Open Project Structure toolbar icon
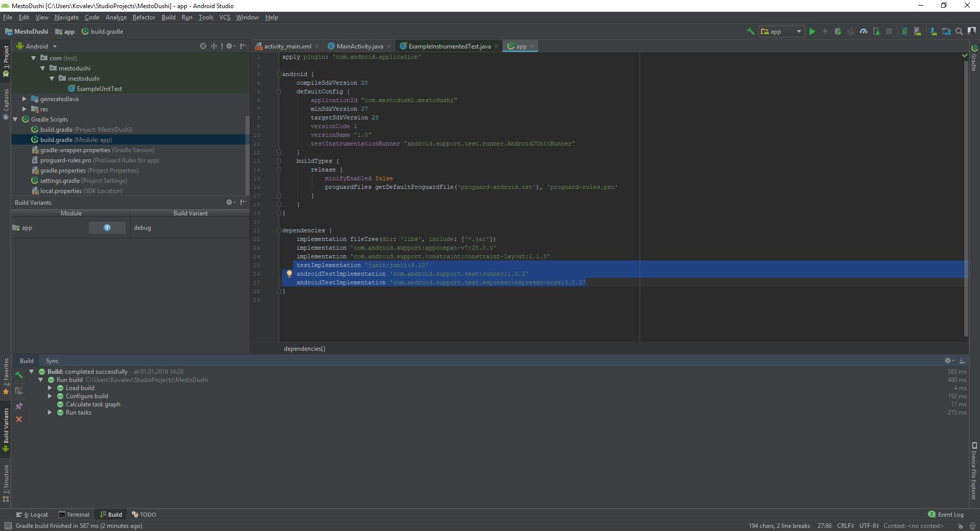 coord(946,32)
